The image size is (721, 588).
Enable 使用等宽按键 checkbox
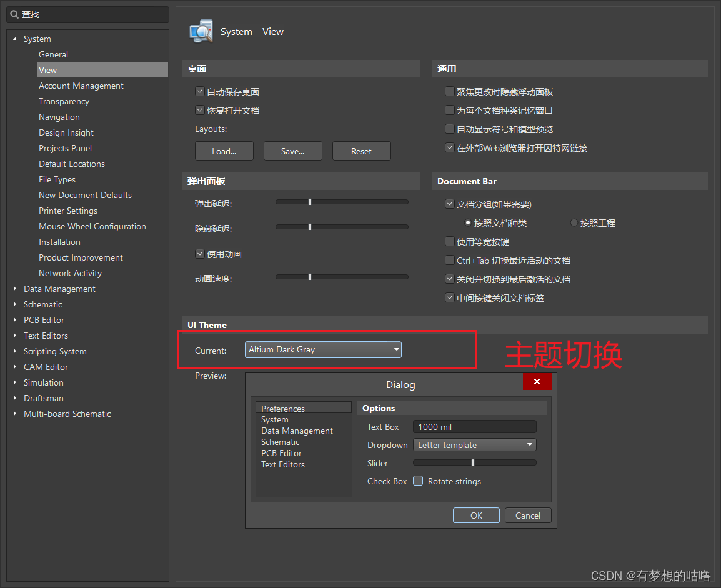tap(450, 242)
